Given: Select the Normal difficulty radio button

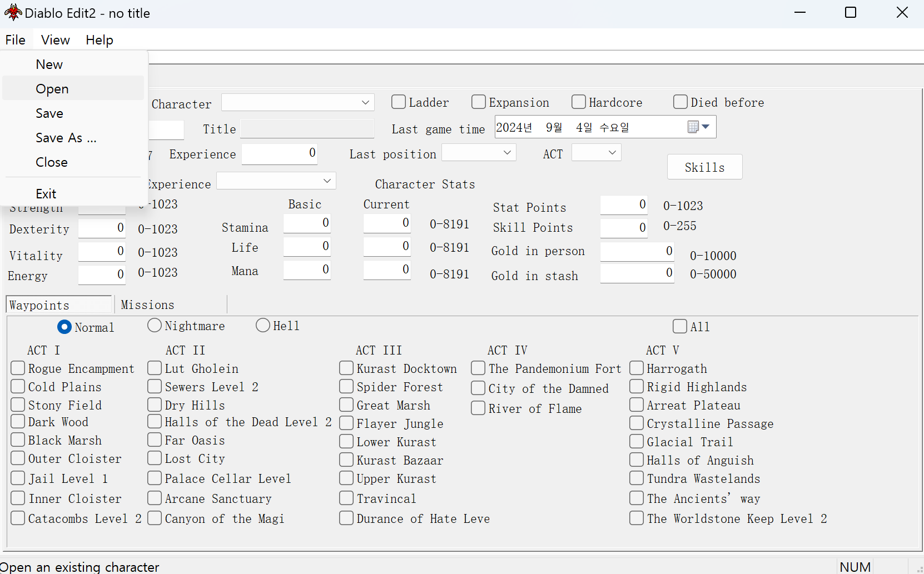Looking at the screenshot, I should (x=64, y=327).
